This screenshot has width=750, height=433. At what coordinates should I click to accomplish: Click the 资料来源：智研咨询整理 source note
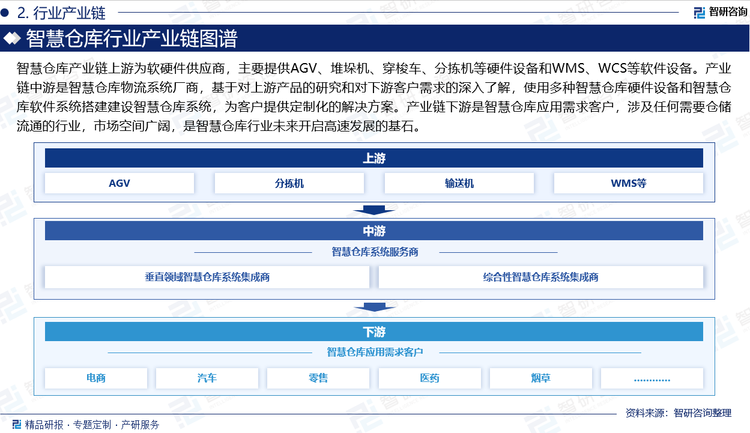[678, 413]
